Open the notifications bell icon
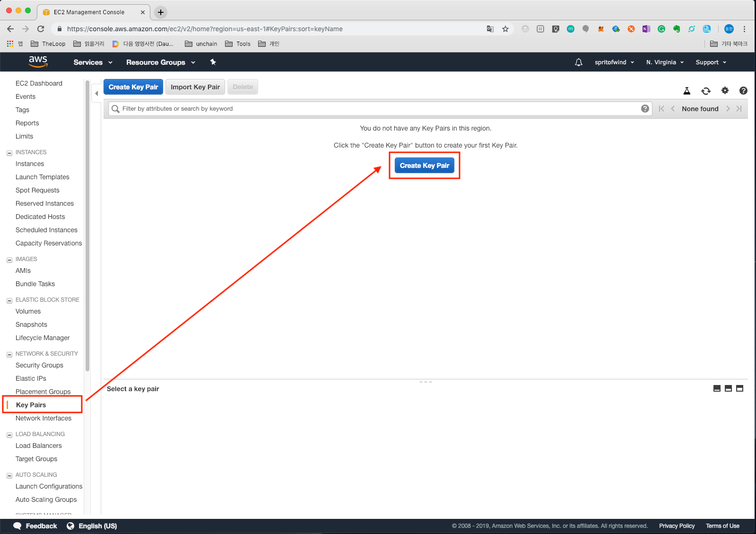 579,62
